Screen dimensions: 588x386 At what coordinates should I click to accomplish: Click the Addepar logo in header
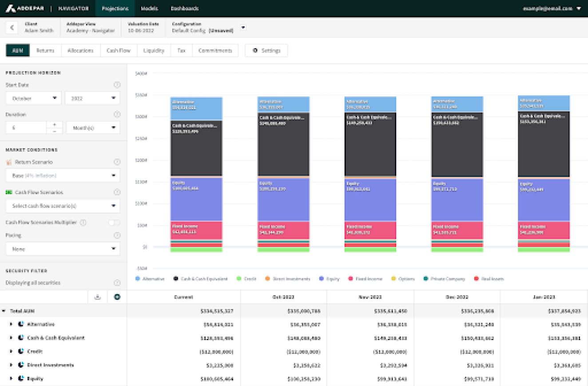[26, 8]
